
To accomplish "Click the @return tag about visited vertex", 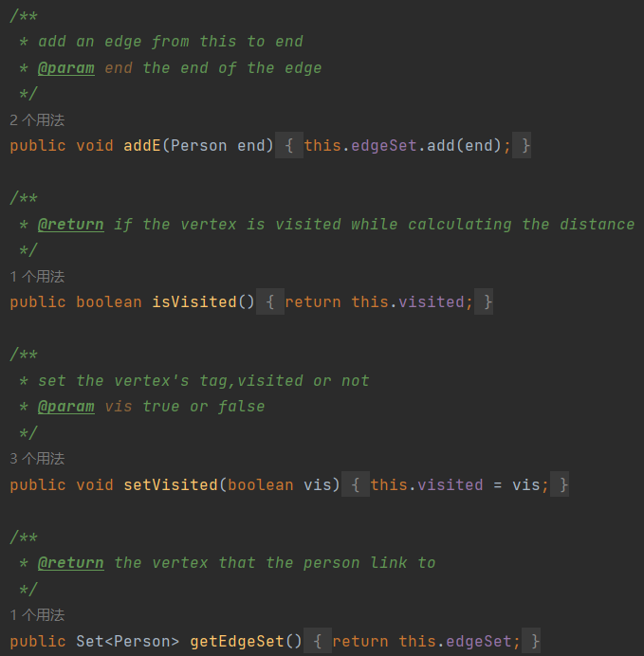I will pyautogui.click(x=71, y=225).
